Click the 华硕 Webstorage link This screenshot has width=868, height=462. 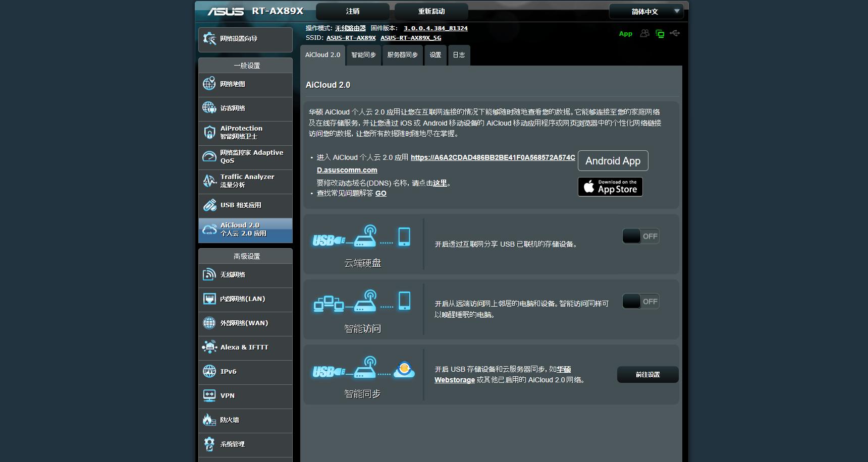(503, 374)
